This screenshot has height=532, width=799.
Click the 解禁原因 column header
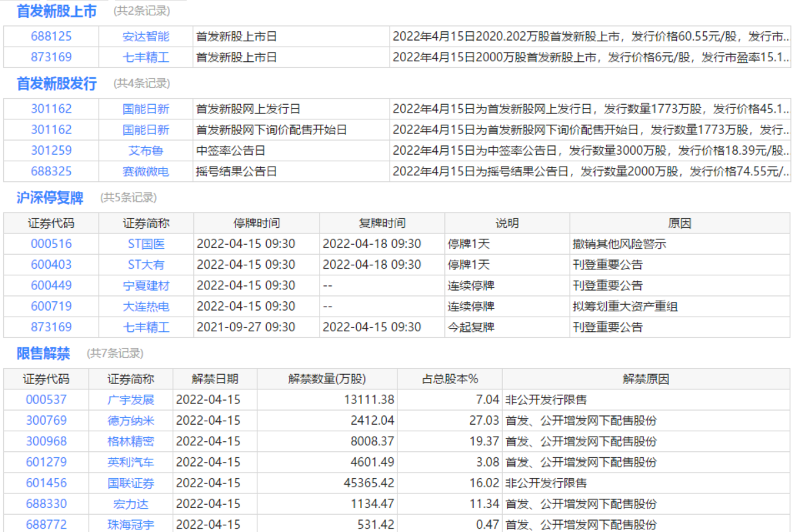tap(646, 379)
